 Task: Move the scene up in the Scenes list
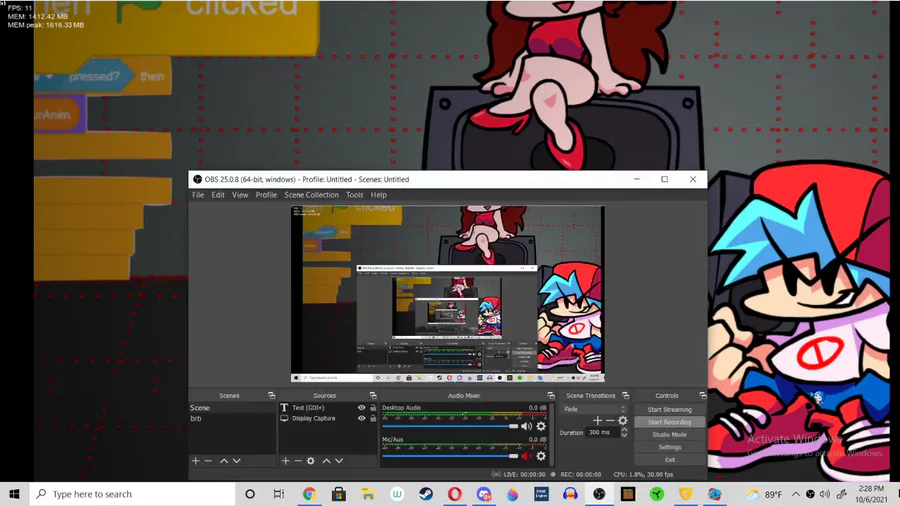coord(224,461)
